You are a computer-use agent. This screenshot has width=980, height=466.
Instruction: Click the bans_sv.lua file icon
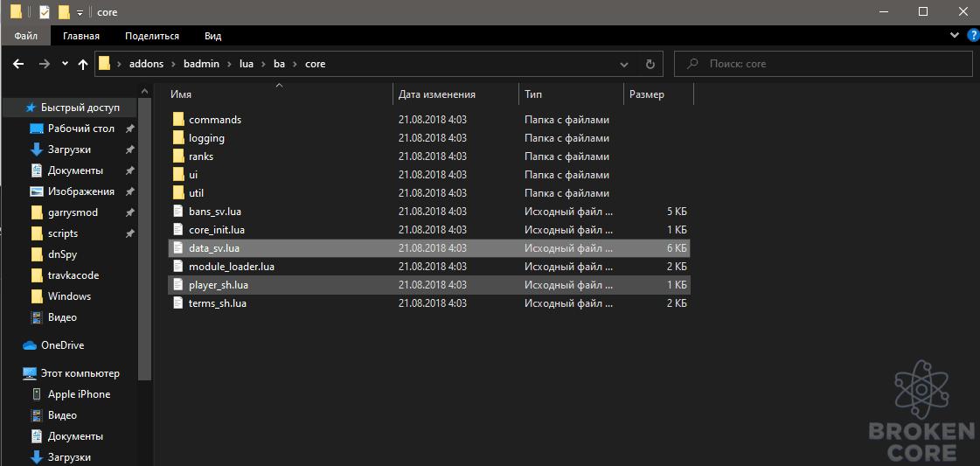(x=178, y=211)
